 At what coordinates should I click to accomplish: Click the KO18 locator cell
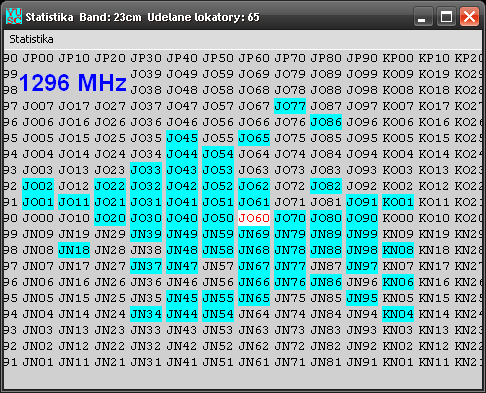(434, 90)
